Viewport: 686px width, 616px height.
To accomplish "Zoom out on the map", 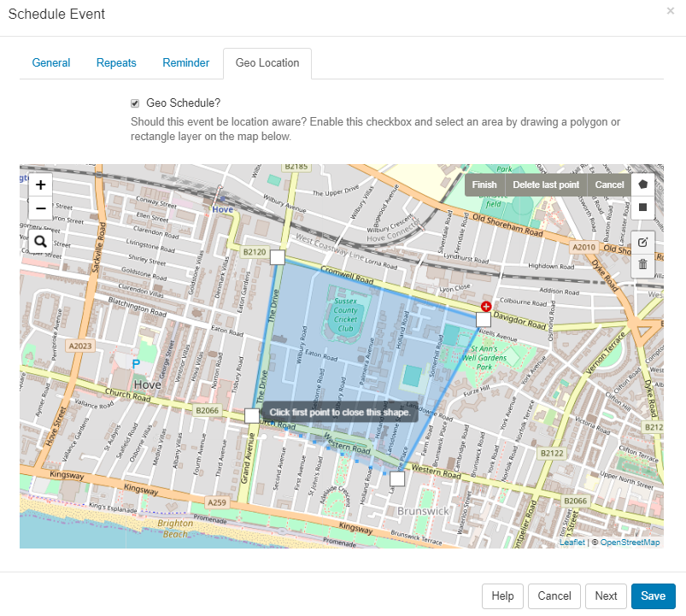I will tap(40, 208).
